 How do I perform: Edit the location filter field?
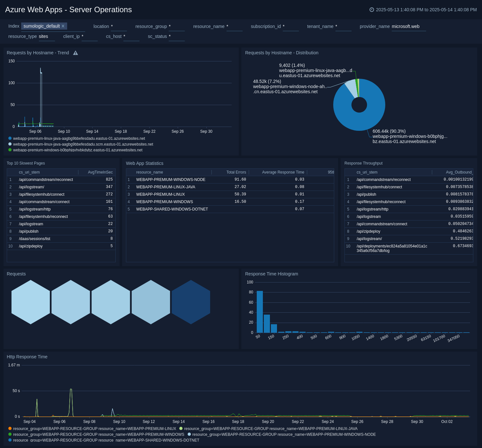point(119,27)
